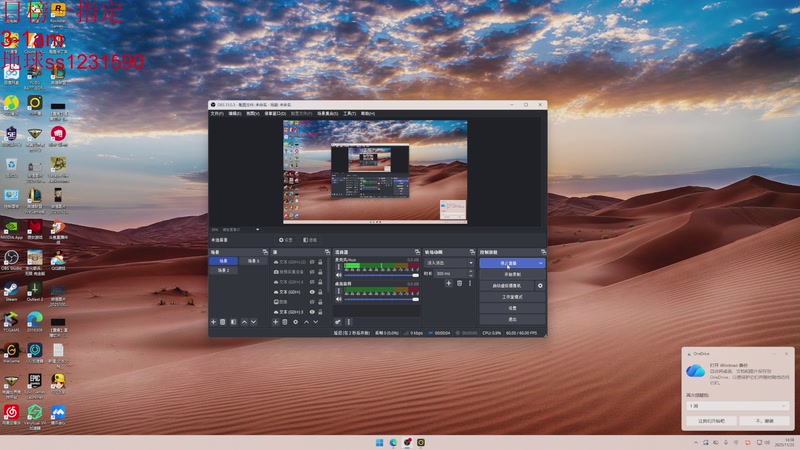This screenshot has width=800, height=450.
Task: Open the 文件(F) menu
Action: (x=217, y=114)
